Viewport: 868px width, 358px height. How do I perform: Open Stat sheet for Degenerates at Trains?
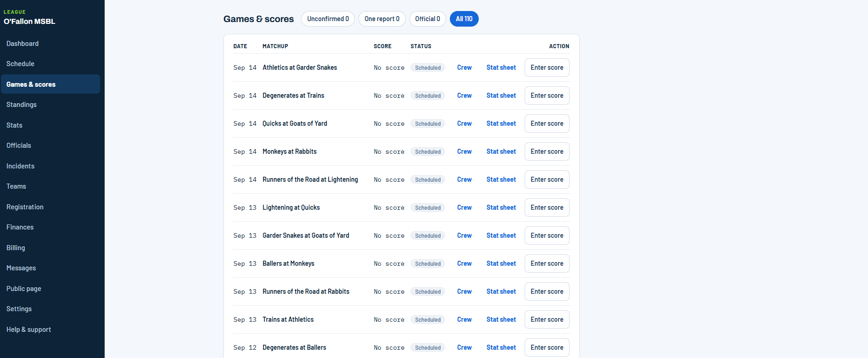501,95
